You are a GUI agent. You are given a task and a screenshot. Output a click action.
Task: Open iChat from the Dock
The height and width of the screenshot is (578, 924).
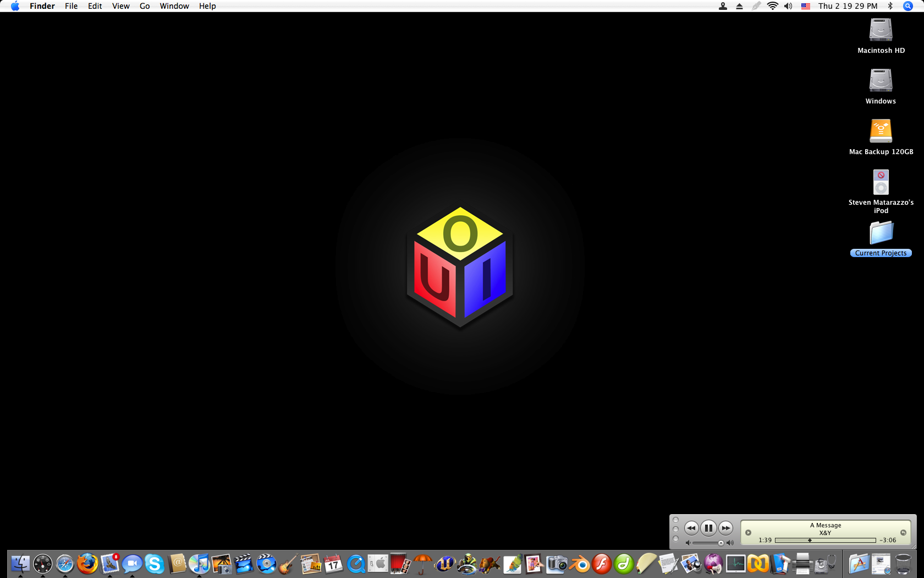coord(132,564)
